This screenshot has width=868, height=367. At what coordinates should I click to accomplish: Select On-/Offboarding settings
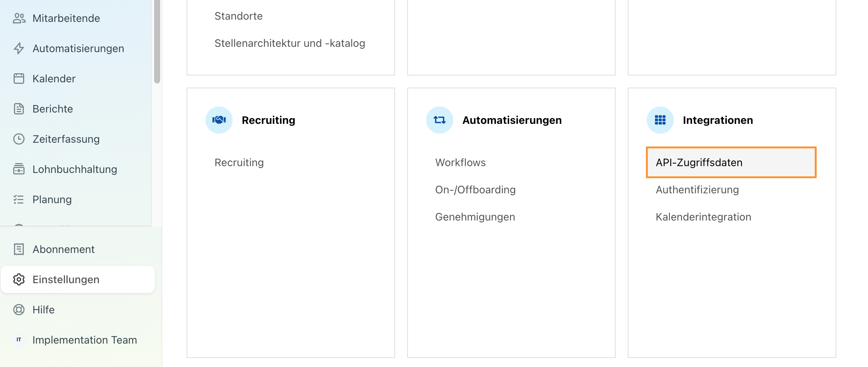coord(475,190)
